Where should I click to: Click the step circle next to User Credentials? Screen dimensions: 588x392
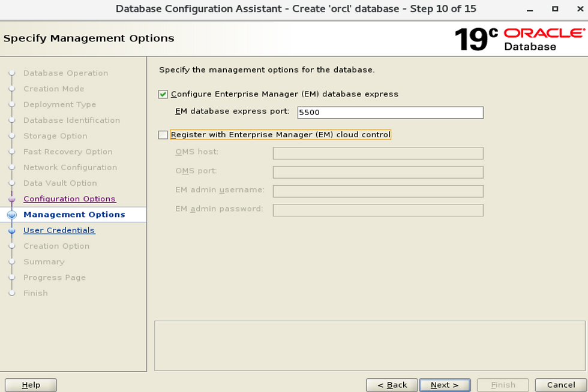13,230
